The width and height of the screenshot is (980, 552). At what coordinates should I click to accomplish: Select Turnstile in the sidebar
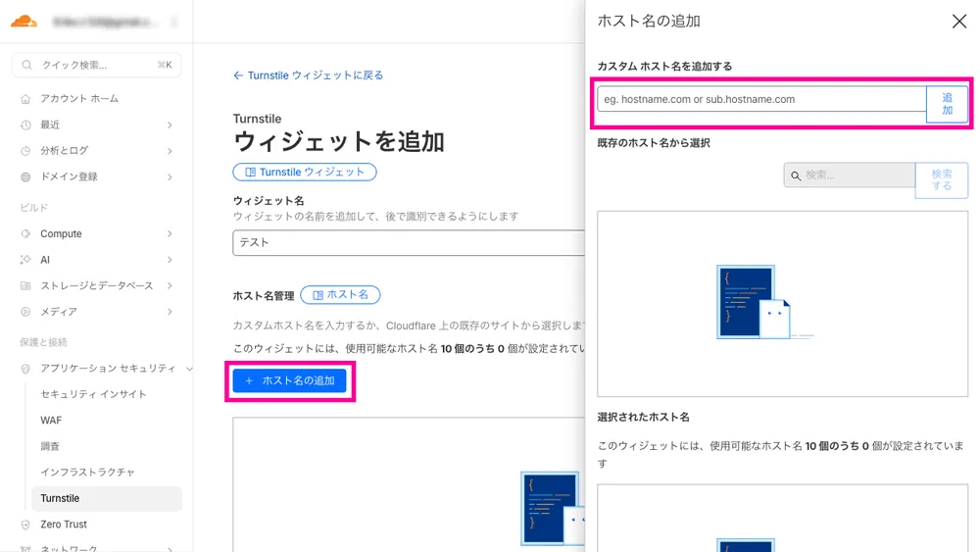(106, 498)
